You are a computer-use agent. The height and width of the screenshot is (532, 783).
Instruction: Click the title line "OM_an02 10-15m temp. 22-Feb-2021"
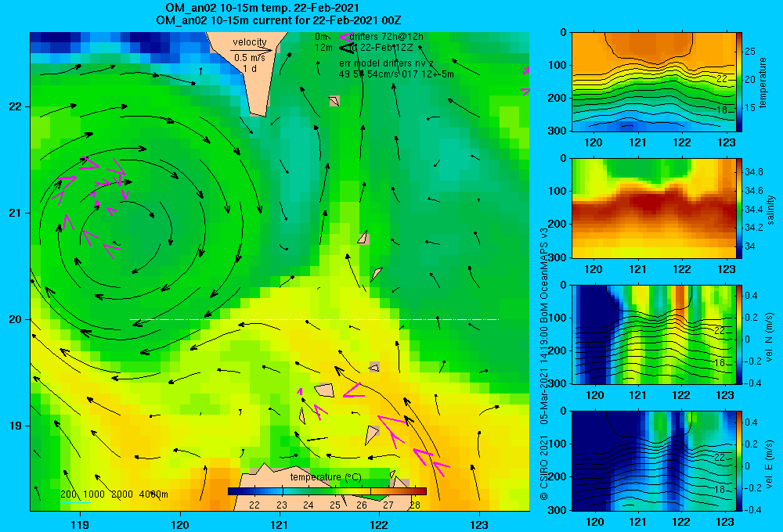(x=262, y=8)
